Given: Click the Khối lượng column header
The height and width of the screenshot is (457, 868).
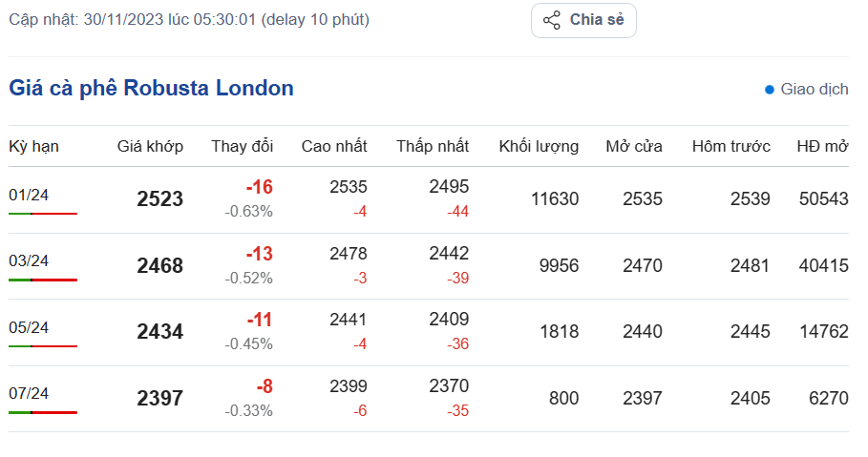Looking at the screenshot, I should [539, 146].
